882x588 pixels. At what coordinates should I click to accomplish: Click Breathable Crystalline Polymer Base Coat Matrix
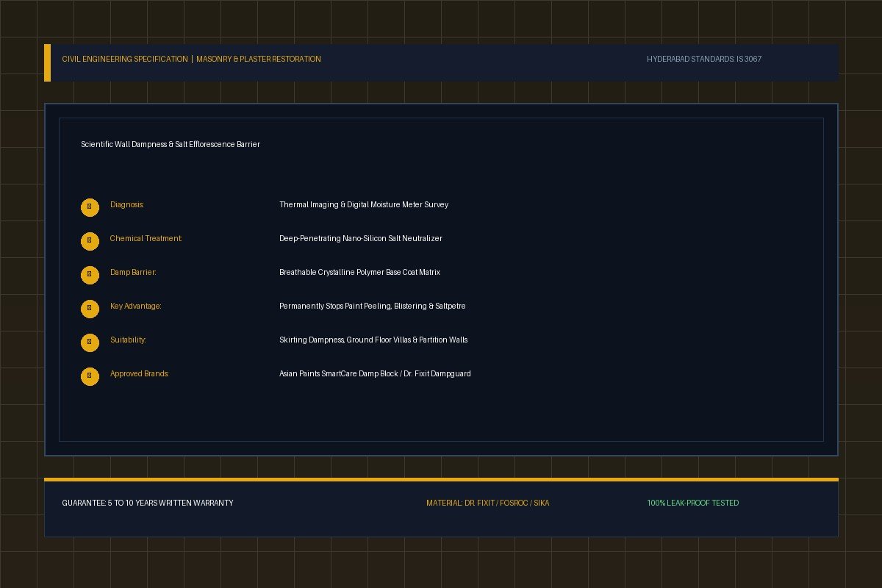click(x=359, y=273)
